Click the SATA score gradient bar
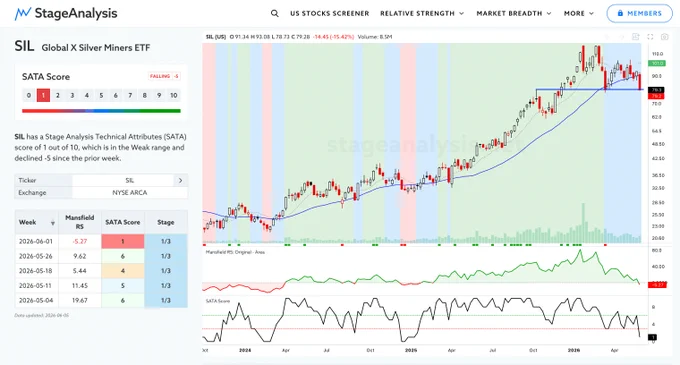The width and height of the screenshot is (680, 365). click(x=101, y=111)
